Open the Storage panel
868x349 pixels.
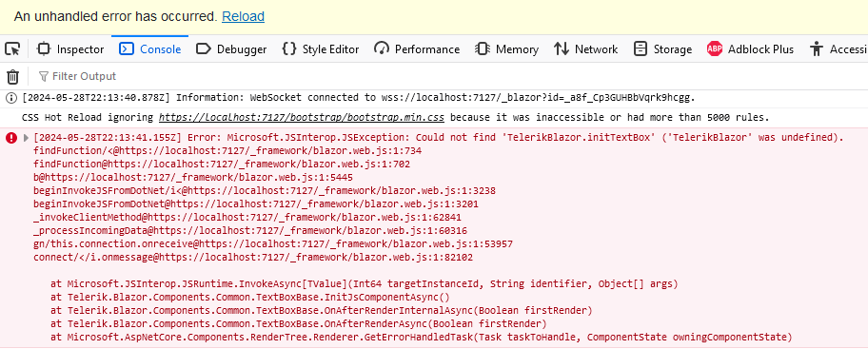click(x=662, y=49)
